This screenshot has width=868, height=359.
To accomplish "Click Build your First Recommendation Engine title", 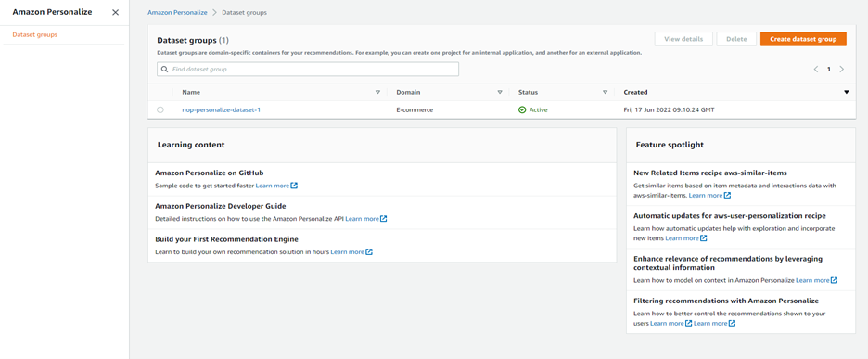I will pos(227,239).
